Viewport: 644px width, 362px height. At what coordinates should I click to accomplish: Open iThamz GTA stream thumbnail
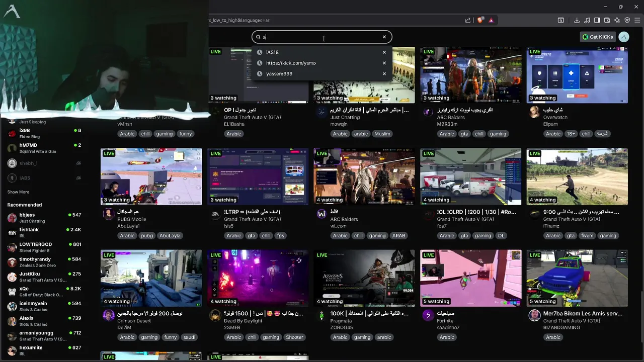(577, 176)
